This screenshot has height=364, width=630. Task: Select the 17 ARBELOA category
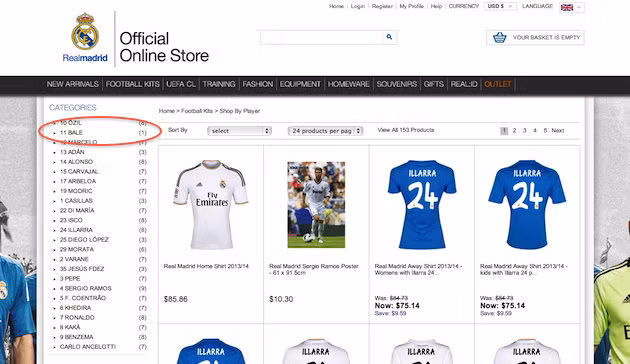pyautogui.click(x=78, y=182)
